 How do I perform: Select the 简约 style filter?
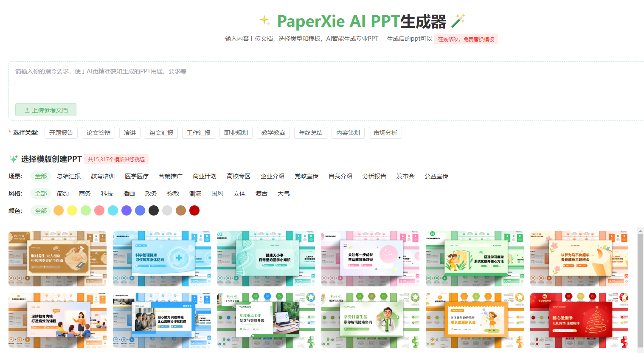pos(62,193)
